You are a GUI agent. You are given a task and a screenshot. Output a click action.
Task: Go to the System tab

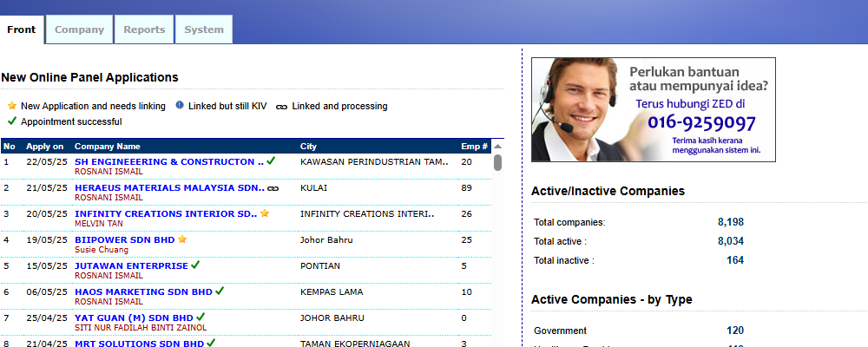(204, 29)
